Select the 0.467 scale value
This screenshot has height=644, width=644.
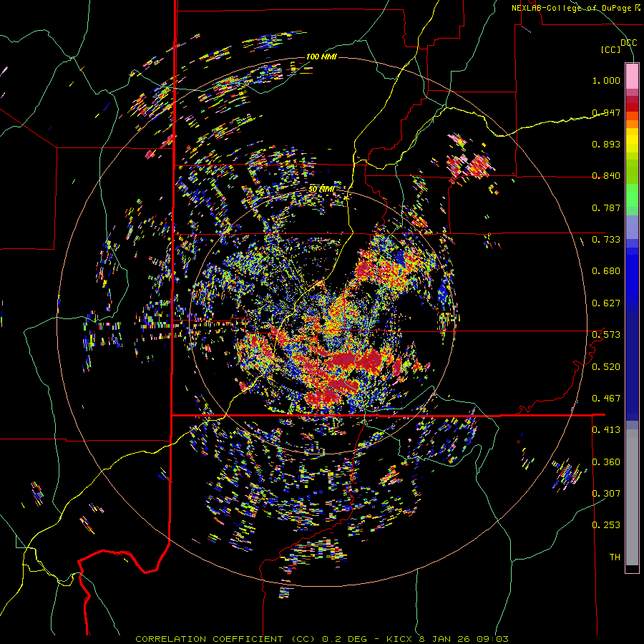point(606,399)
